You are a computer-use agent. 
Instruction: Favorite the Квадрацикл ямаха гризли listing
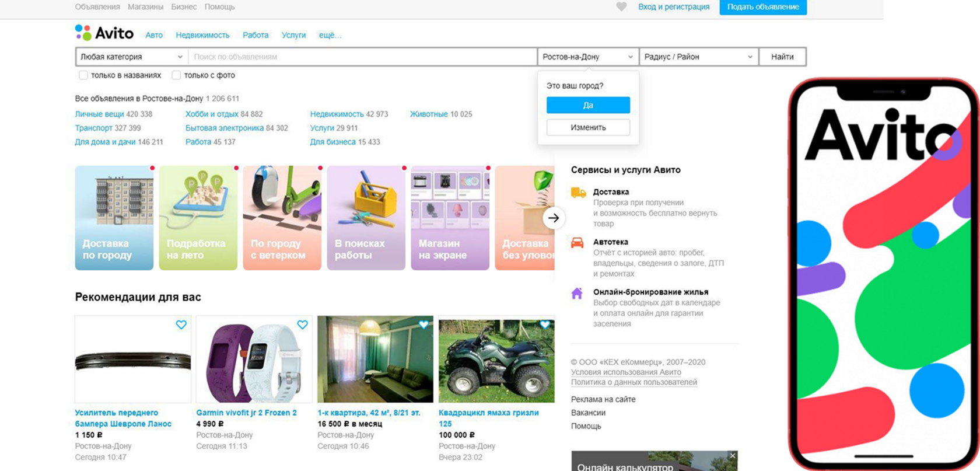coord(545,325)
